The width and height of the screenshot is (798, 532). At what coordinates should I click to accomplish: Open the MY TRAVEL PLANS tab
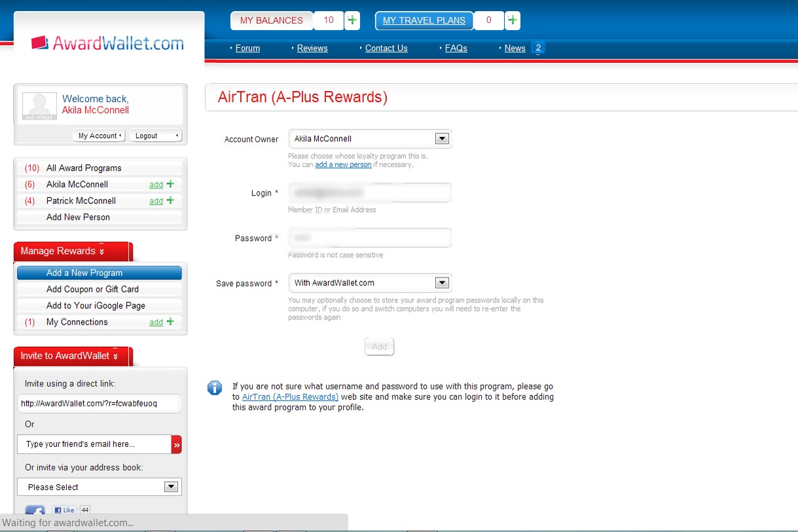[424, 20]
